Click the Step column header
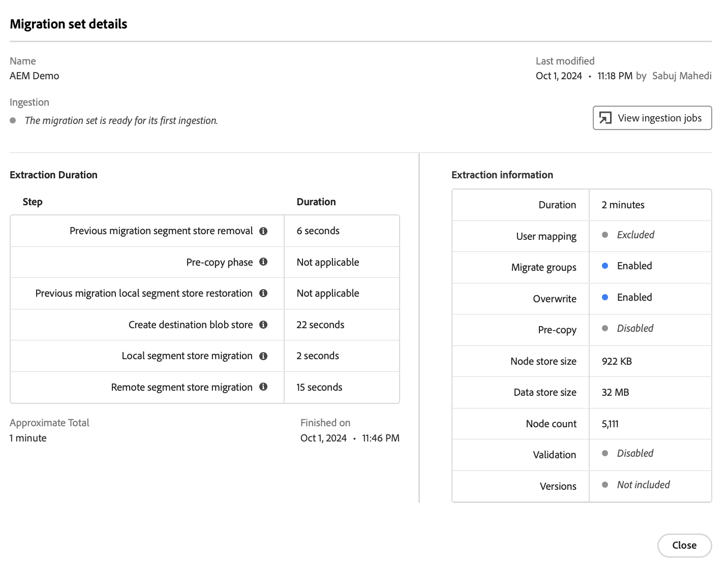The image size is (728, 569). 33,202
